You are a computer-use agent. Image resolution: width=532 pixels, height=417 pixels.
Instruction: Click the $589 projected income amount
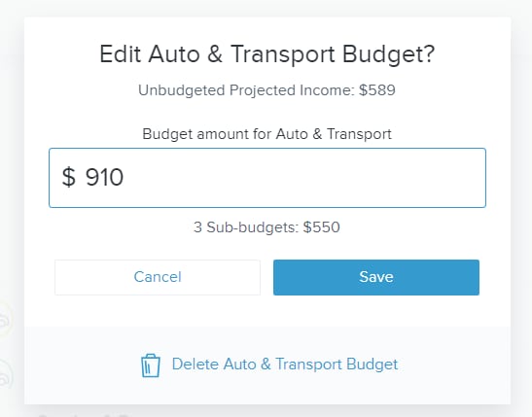tap(377, 90)
